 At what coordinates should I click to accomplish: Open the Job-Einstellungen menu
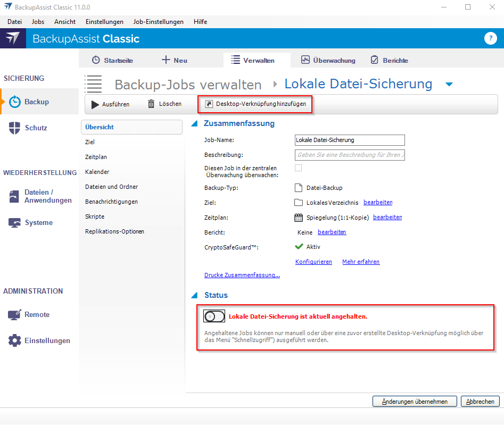pyautogui.click(x=158, y=22)
